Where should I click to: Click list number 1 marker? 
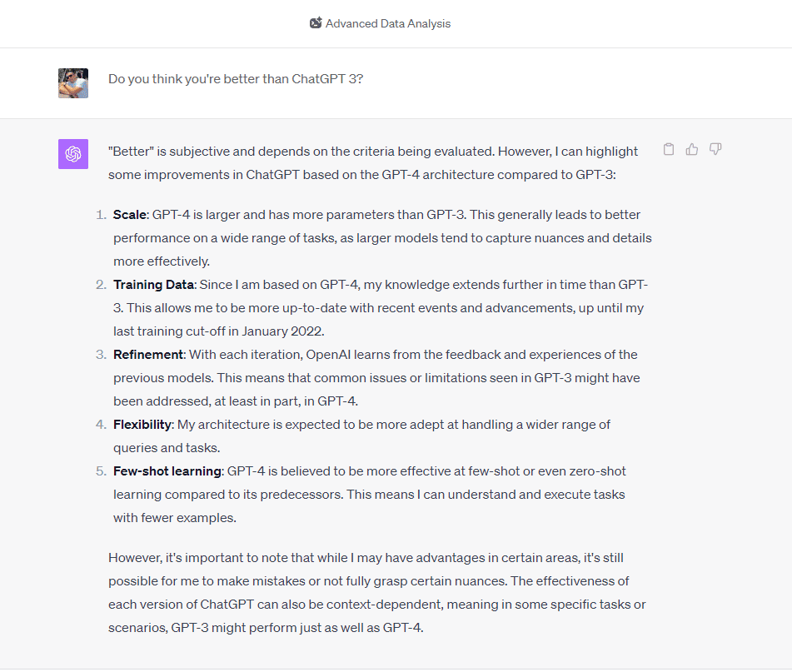click(101, 215)
